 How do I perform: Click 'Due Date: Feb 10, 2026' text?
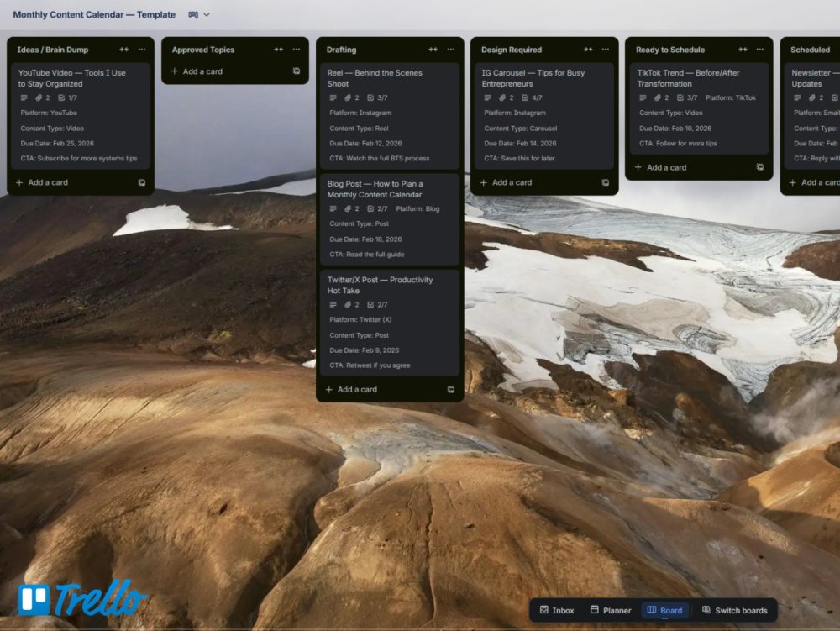[675, 128]
